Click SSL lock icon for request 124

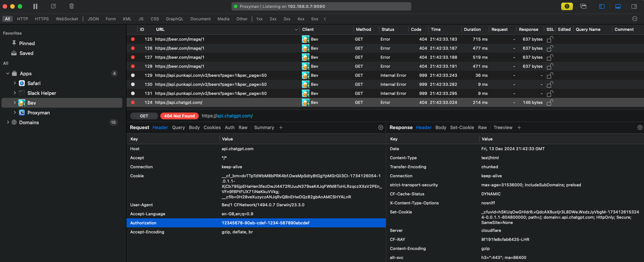pos(550,102)
